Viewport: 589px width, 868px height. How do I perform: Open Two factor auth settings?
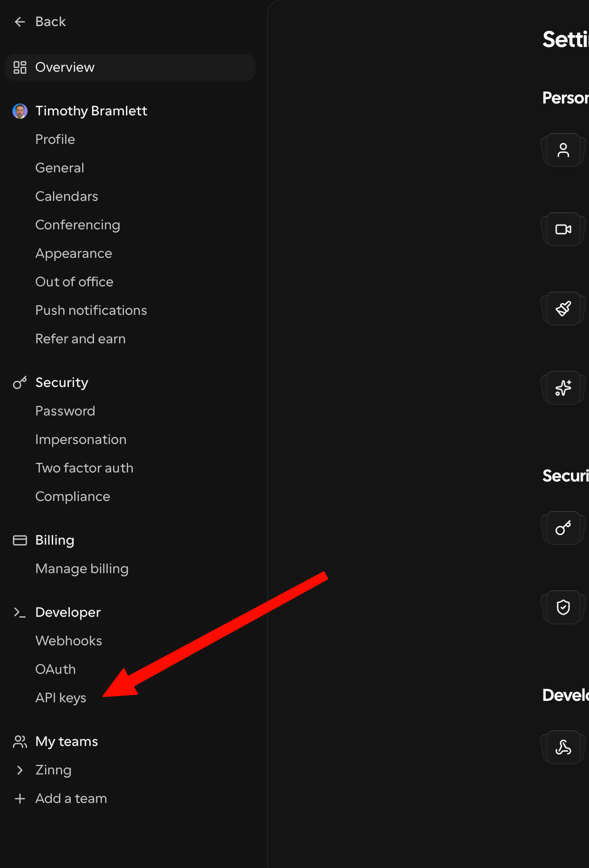click(x=84, y=468)
